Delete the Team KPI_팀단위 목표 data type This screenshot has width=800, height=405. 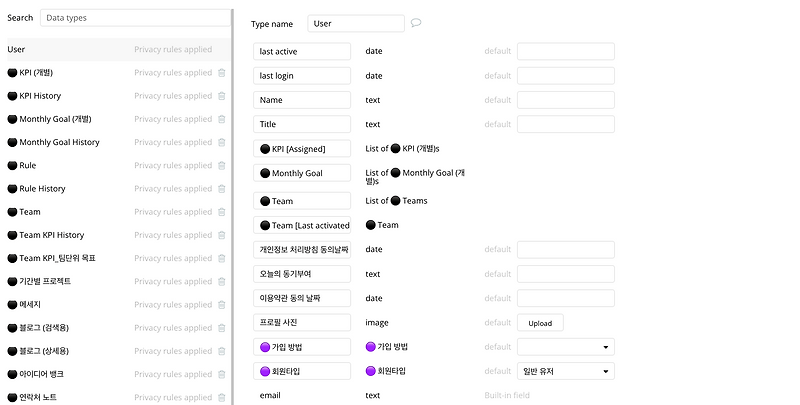coord(221,259)
